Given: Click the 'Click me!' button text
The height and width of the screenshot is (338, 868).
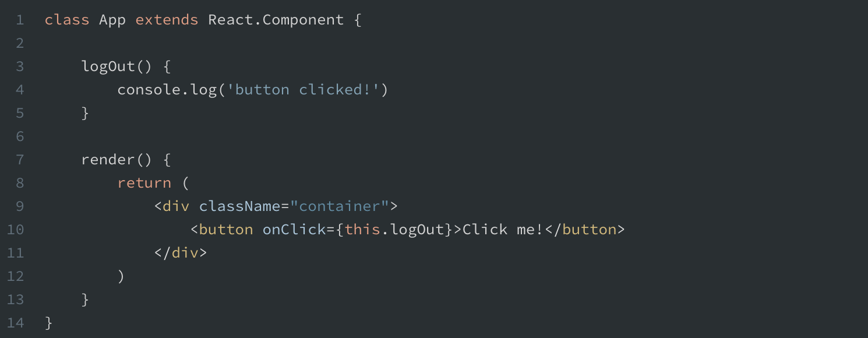Looking at the screenshot, I should coord(503,230).
